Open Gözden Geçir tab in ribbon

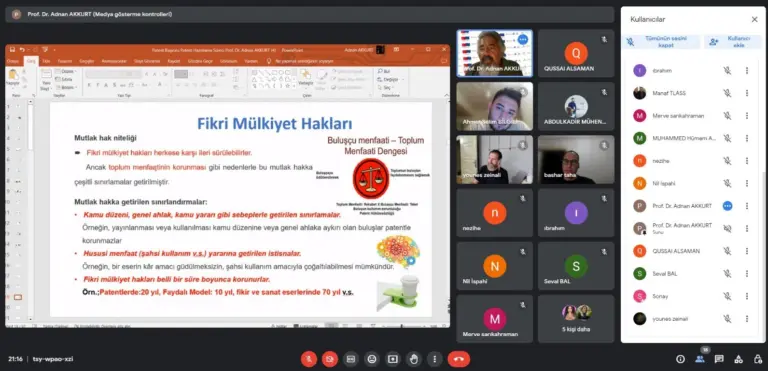pos(200,61)
